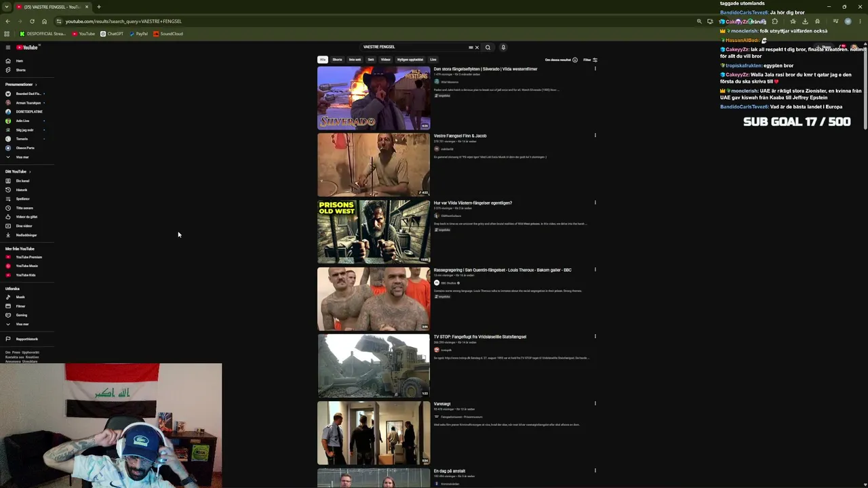Clear the search query with the X
The width and height of the screenshot is (868, 488).
click(x=477, y=47)
